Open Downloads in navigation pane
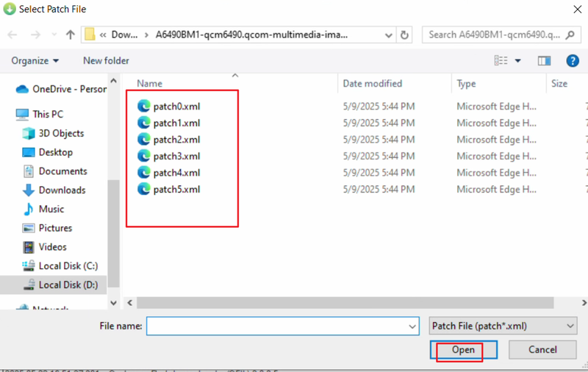This screenshot has height=372, width=588. click(x=54, y=190)
